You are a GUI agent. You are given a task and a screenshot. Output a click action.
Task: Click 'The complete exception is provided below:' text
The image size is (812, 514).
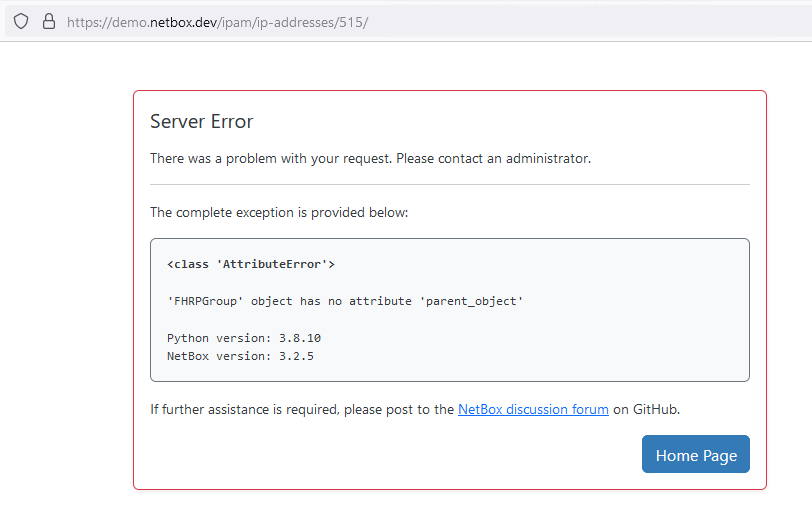[279, 213]
